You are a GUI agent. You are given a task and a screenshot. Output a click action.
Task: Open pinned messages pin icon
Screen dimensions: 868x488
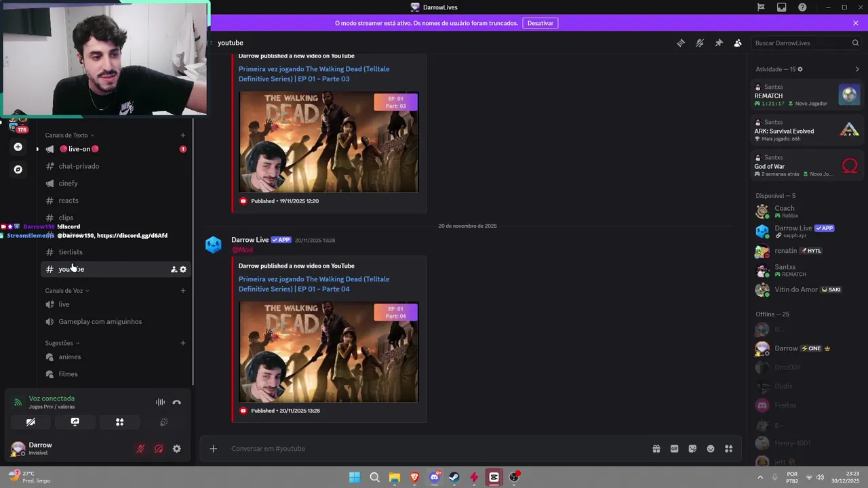coord(719,43)
